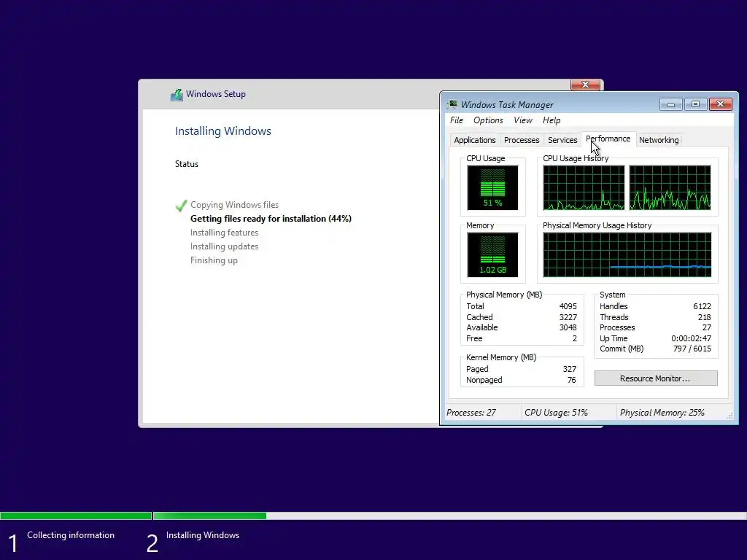Screen dimensions: 747x560
Task: Click the second CPU Usage History graph
Action: [670, 187]
